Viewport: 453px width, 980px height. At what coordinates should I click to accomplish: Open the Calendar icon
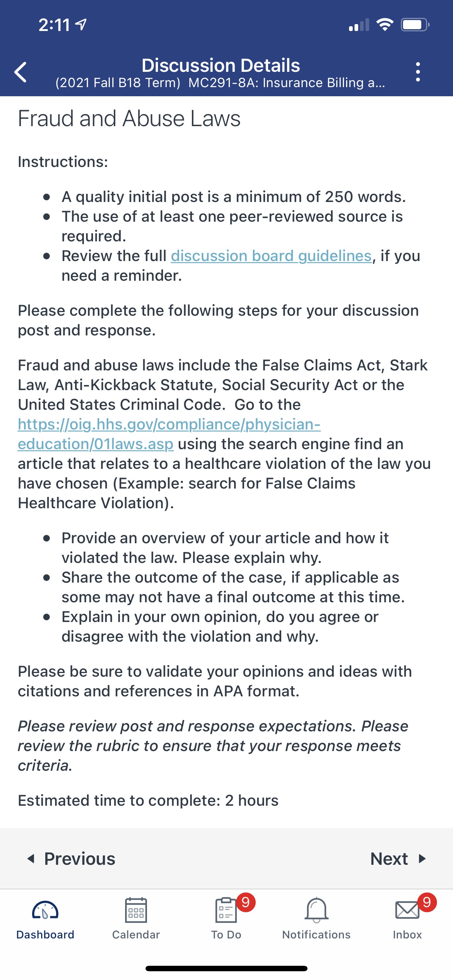click(136, 910)
